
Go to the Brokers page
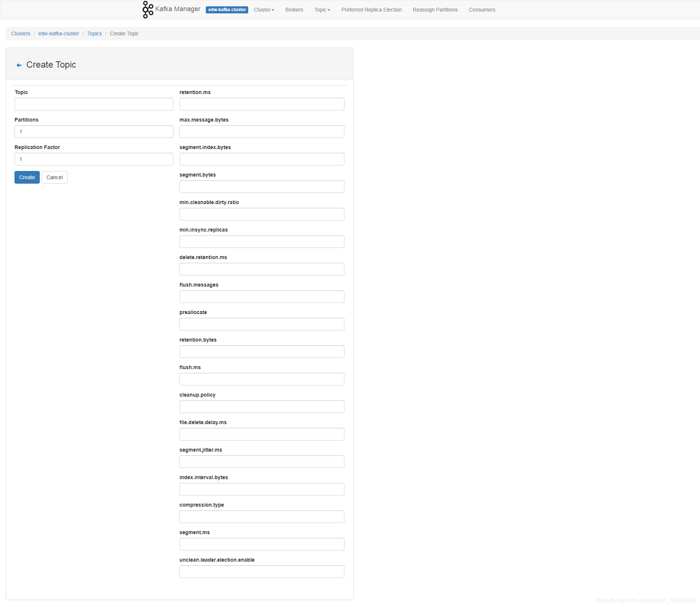point(294,10)
